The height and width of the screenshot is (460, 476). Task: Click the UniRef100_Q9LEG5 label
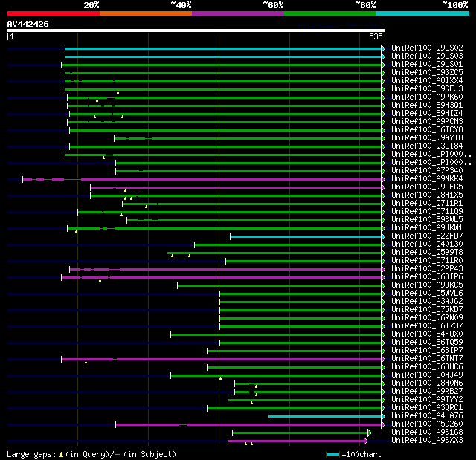coord(427,187)
